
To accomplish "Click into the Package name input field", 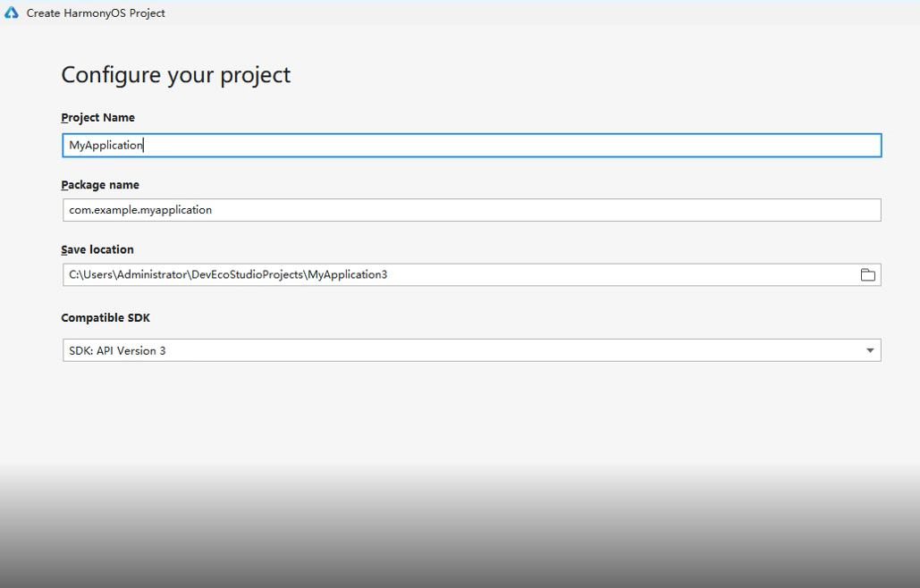I will 472,210.
